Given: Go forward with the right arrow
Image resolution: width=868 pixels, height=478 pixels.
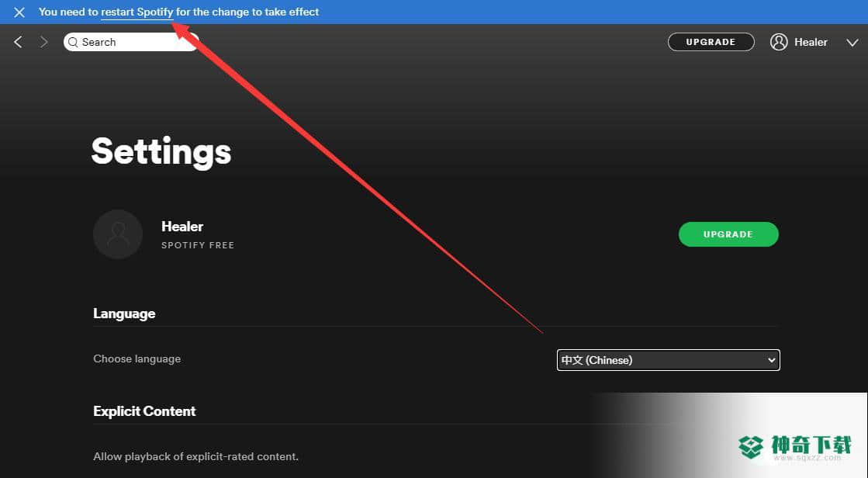Looking at the screenshot, I should (43, 42).
